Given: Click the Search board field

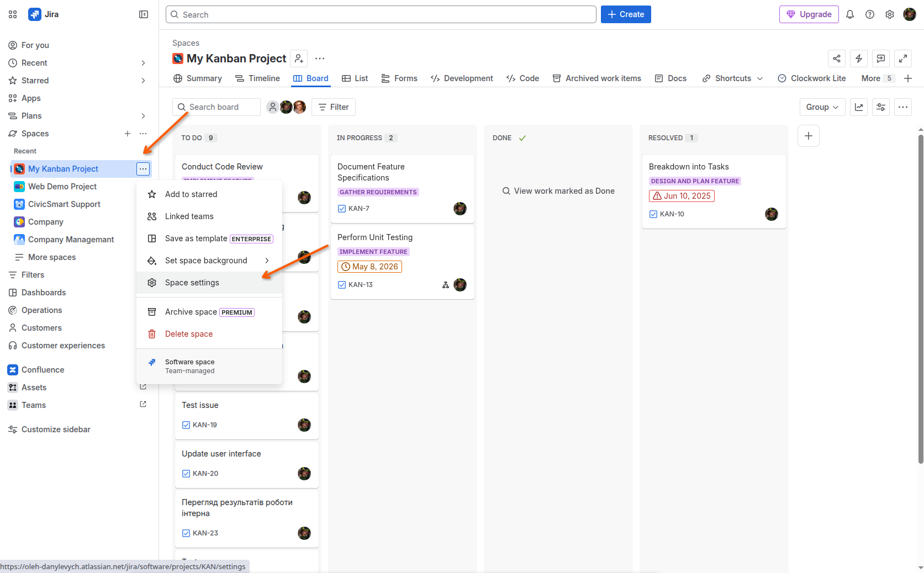Looking at the screenshot, I should coord(217,107).
